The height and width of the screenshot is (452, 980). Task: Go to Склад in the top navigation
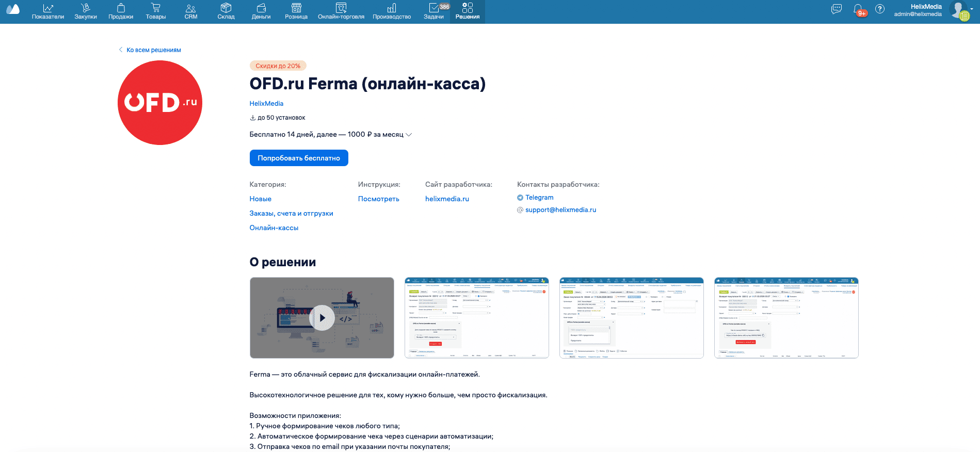226,11
